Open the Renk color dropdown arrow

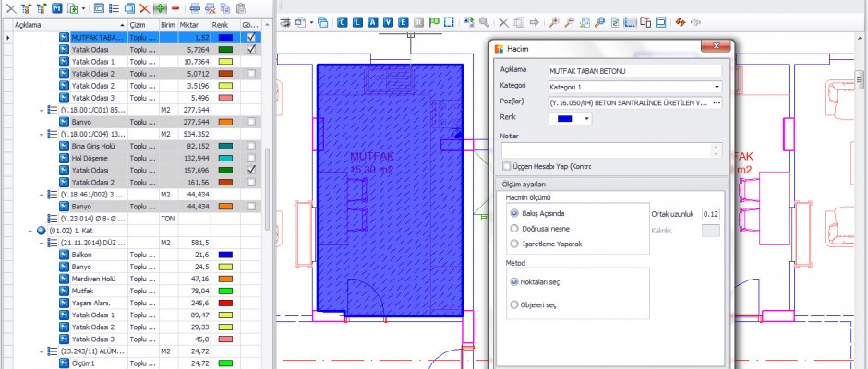(585, 118)
